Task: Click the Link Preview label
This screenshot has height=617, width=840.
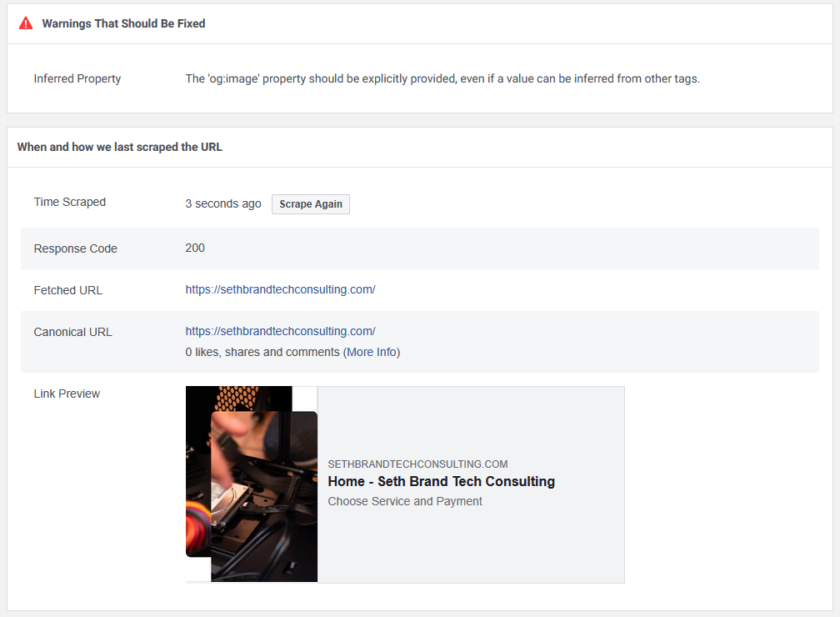Action: click(x=67, y=394)
